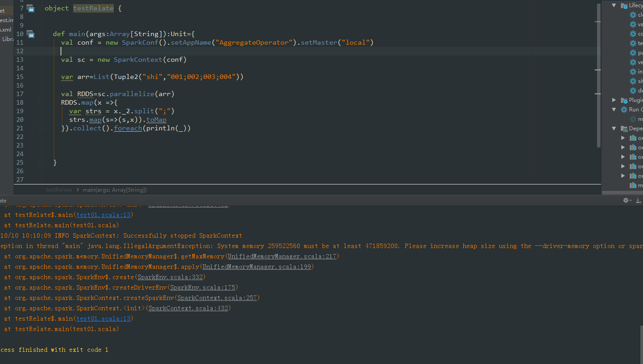Click the 'SparkConf' class name on line 11
The height and width of the screenshot is (364, 643).
coord(140,42)
